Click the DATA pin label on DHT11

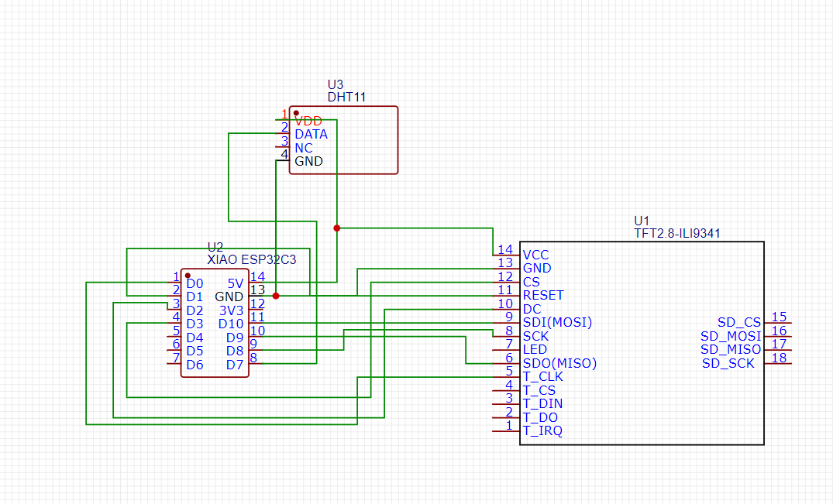pos(312,134)
